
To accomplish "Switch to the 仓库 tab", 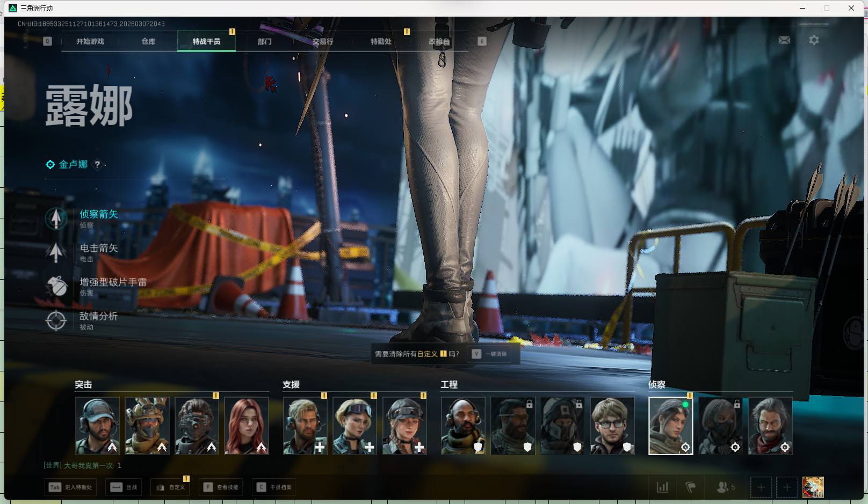I will [x=148, y=41].
